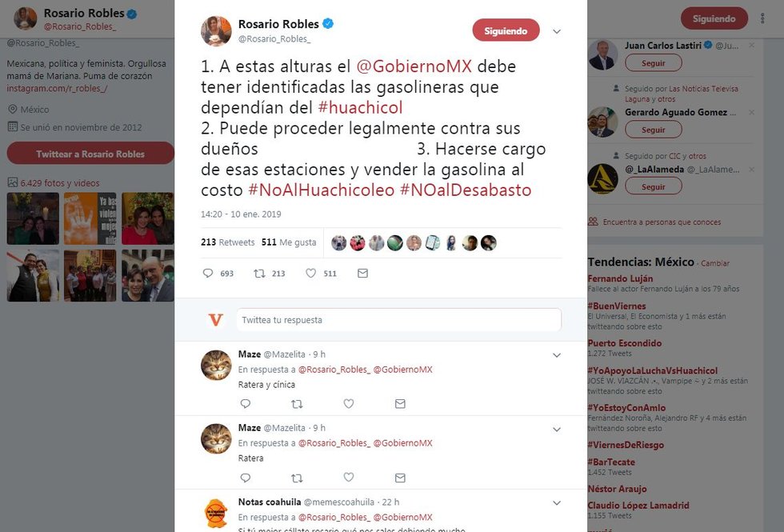
Task: Expand options for Notas coahuila's reply
Action: 557,503
